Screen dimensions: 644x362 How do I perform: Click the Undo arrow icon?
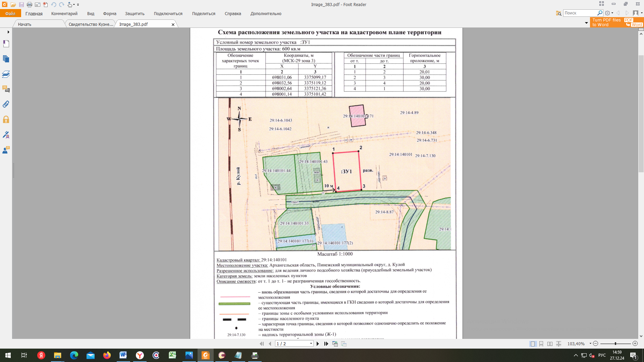(x=54, y=5)
